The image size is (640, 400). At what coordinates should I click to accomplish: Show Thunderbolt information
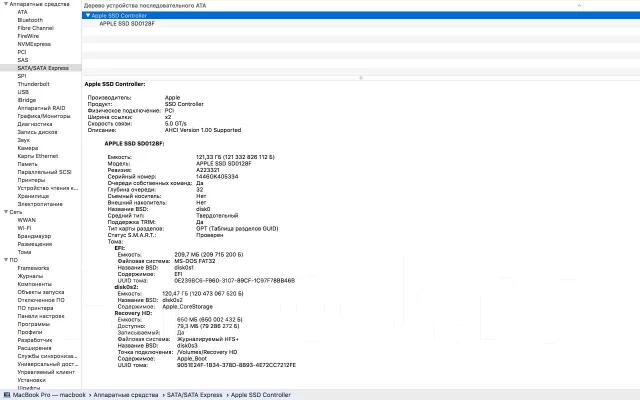[33, 84]
